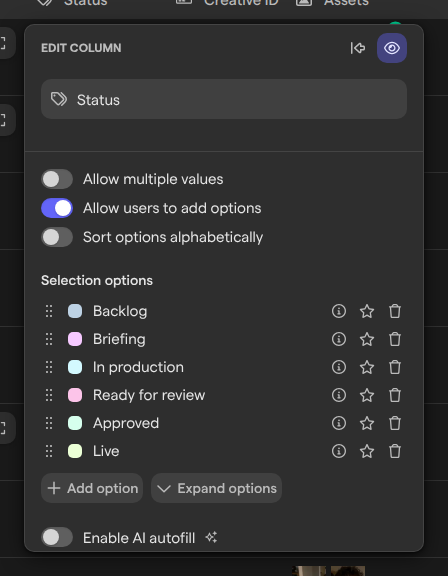Grab the drag handle for Approved

[49, 423]
